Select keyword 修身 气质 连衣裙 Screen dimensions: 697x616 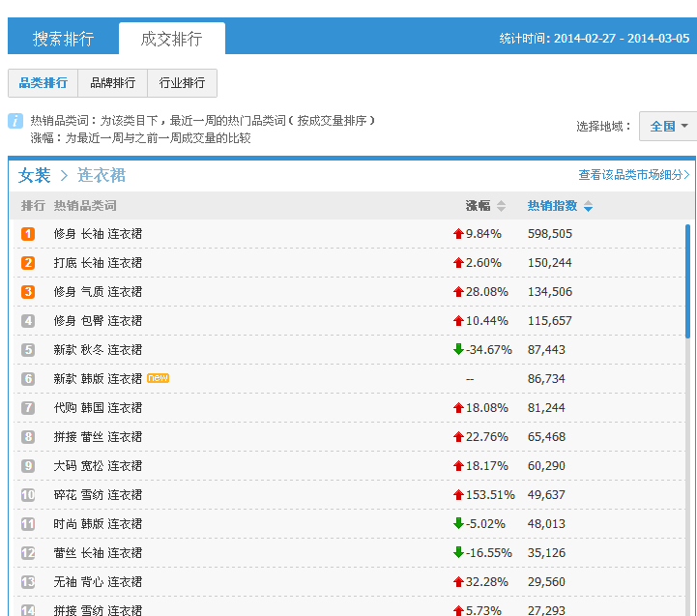[98, 292]
